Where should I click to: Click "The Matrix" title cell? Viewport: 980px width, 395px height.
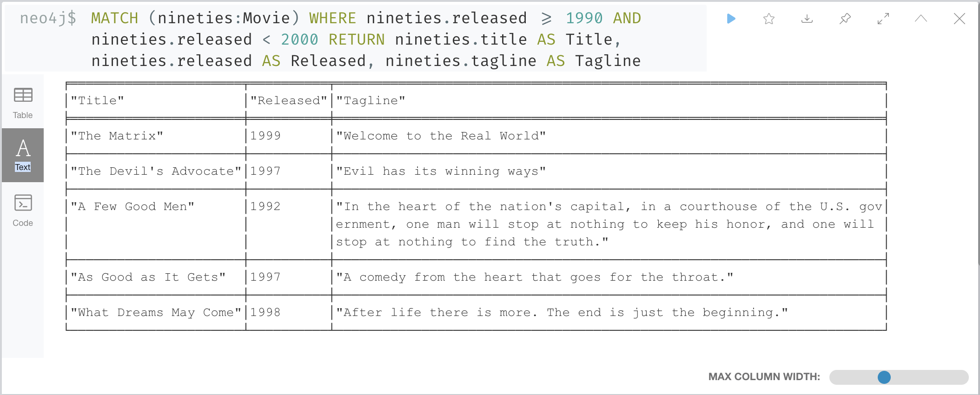point(117,136)
